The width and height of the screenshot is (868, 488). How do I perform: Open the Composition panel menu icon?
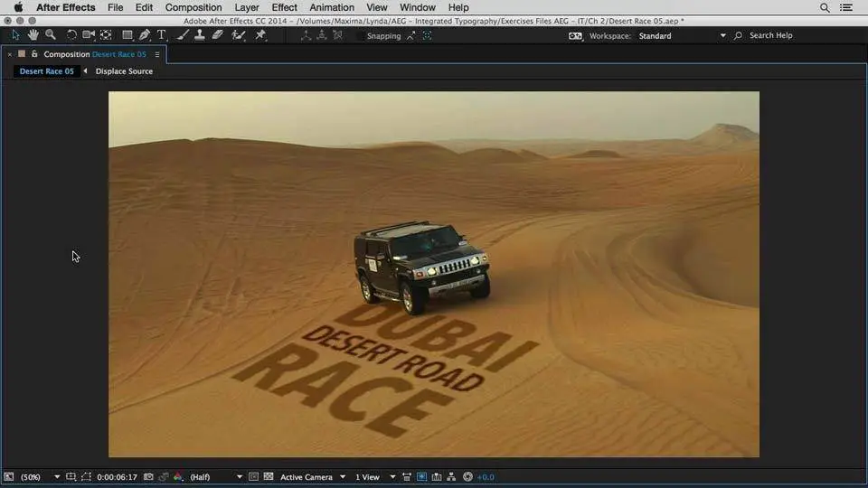[157, 55]
